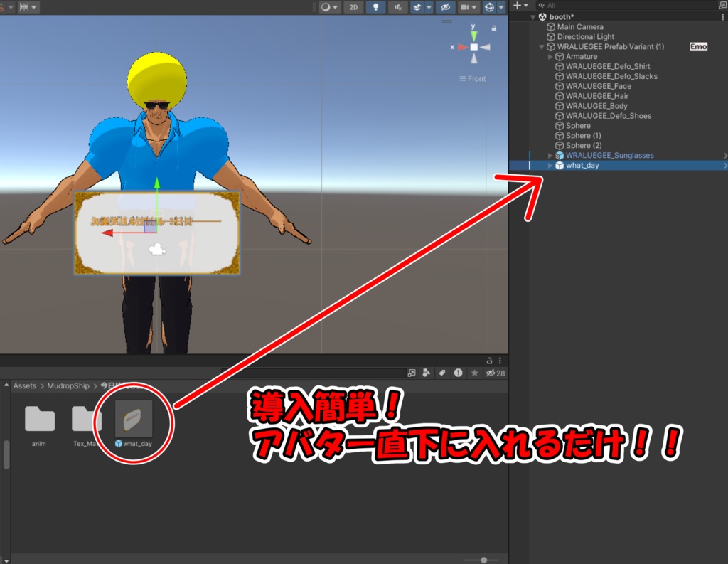Toggle scene audio mute button
Image resolution: width=728 pixels, height=564 pixels.
[x=398, y=7]
